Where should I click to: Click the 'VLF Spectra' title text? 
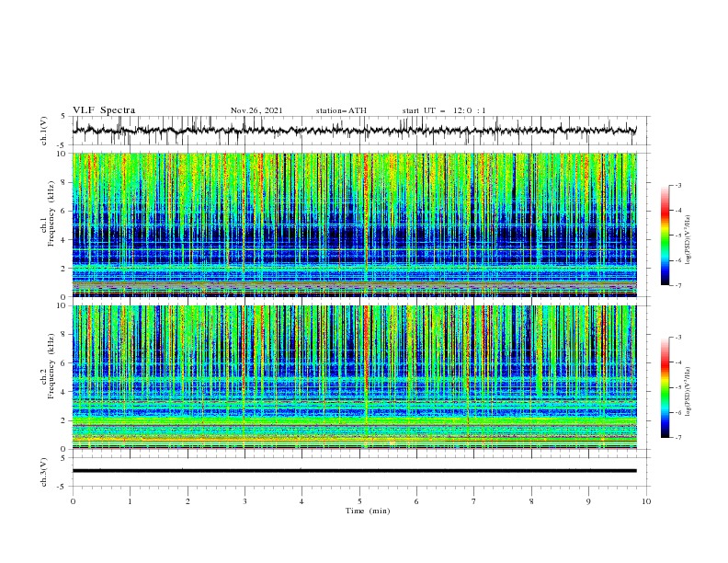[104, 110]
